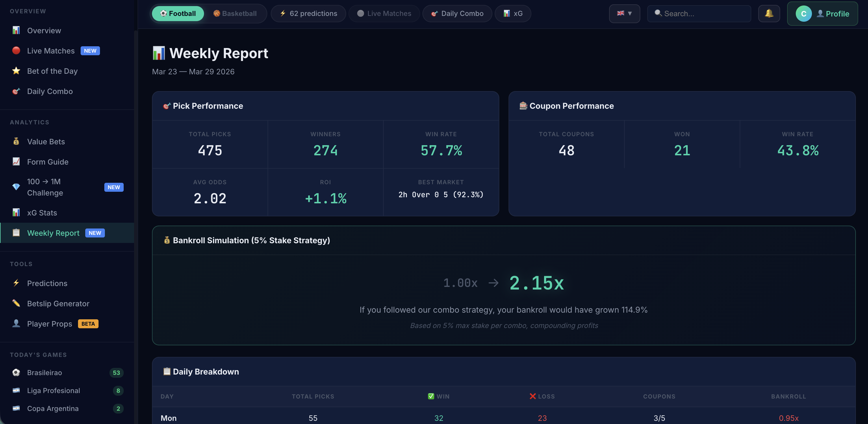Click the Bet of the Day star icon
868x424 pixels.
click(16, 71)
